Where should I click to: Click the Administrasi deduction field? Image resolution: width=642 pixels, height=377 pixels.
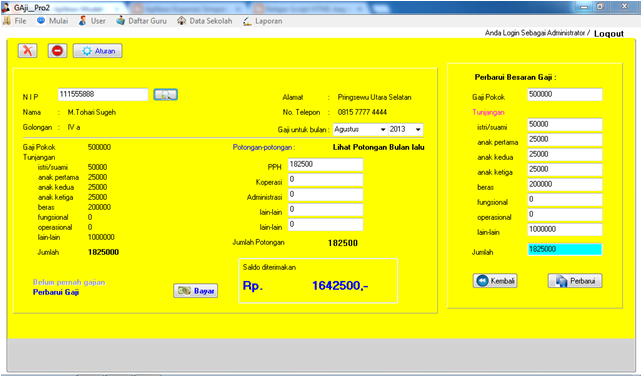326,195
